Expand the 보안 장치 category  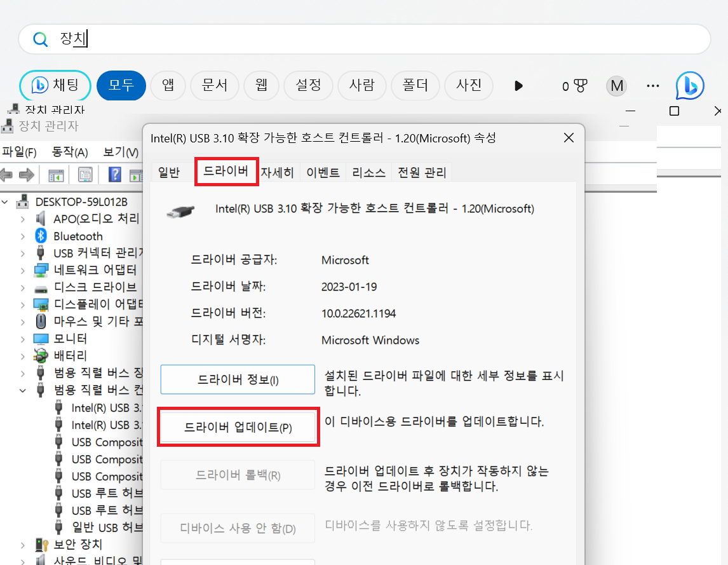pos(22,545)
